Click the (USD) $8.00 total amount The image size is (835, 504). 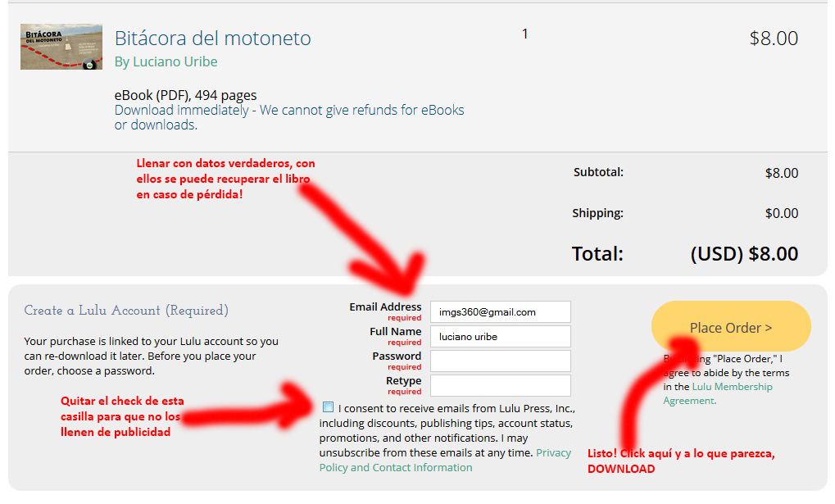click(x=744, y=254)
